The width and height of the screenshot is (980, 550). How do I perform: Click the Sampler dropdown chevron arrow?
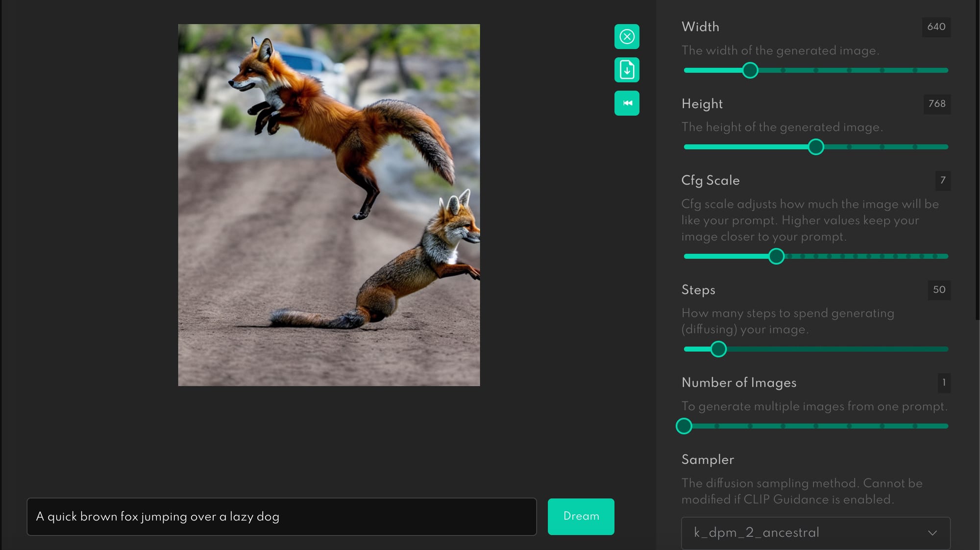pos(932,533)
